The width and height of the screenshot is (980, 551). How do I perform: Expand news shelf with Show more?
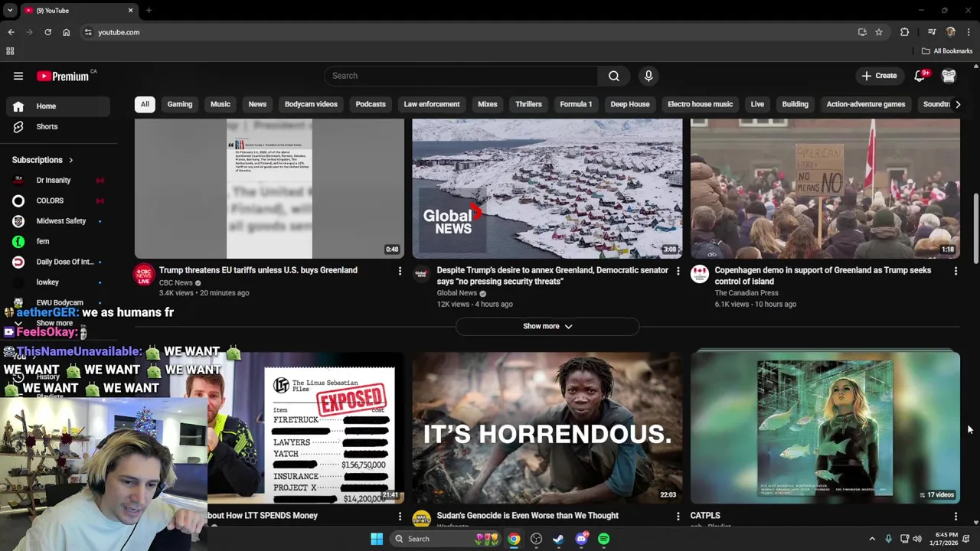click(547, 326)
